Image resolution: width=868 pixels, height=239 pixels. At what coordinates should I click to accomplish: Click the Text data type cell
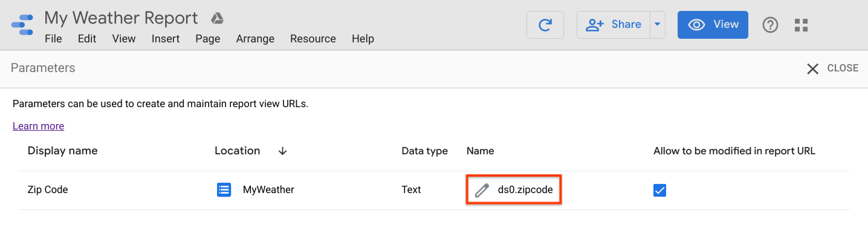[x=411, y=190]
